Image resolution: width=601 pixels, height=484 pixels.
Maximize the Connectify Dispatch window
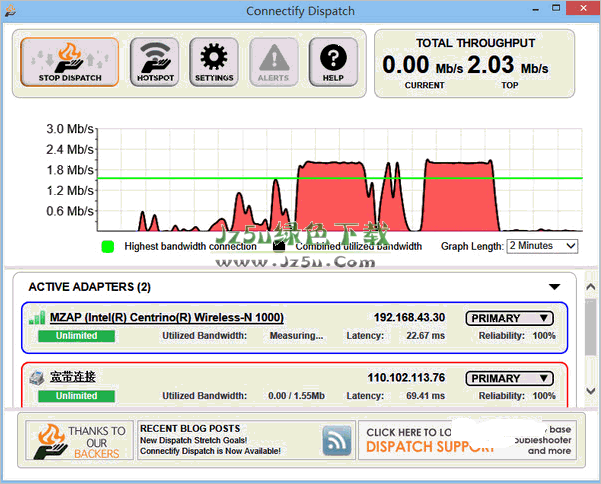tap(556, 8)
